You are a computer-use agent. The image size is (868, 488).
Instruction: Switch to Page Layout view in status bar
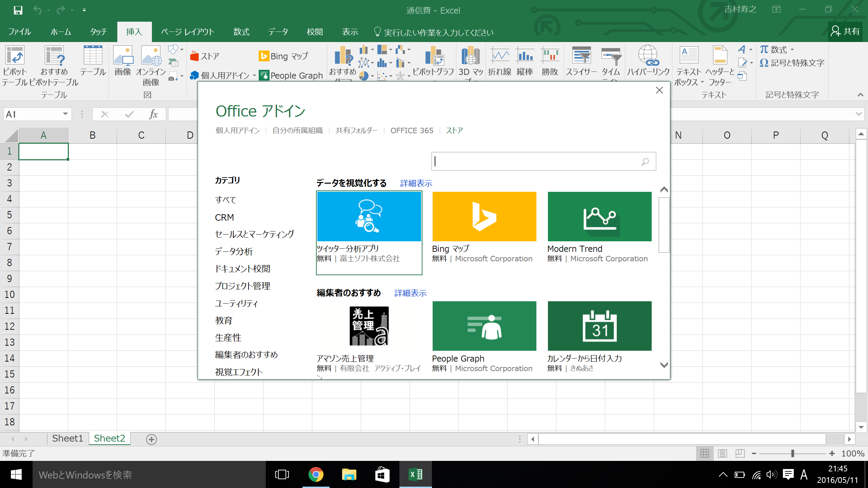click(723, 453)
